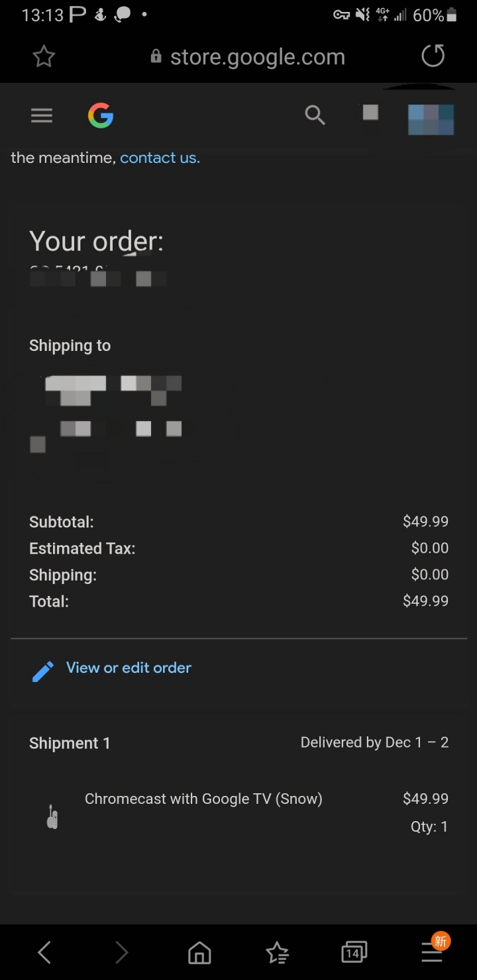Open the shopping cart icon in the header
The height and width of the screenshot is (980, 477).
pyautogui.click(x=370, y=113)
